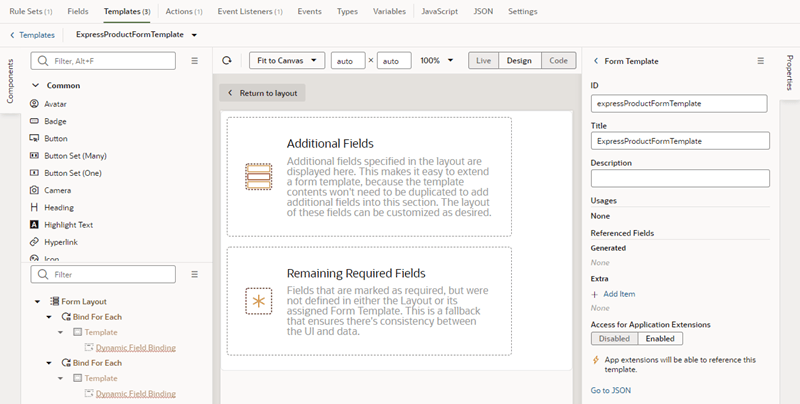Open the JSON tab
Screen dimensions: 800x404
[x=483, y=11]
